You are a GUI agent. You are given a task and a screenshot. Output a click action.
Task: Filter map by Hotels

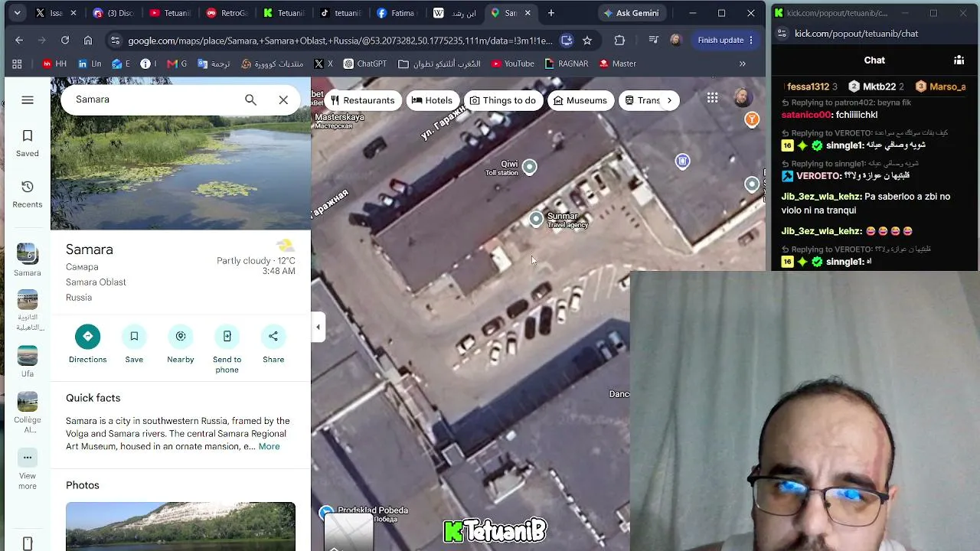coord(432,100)
